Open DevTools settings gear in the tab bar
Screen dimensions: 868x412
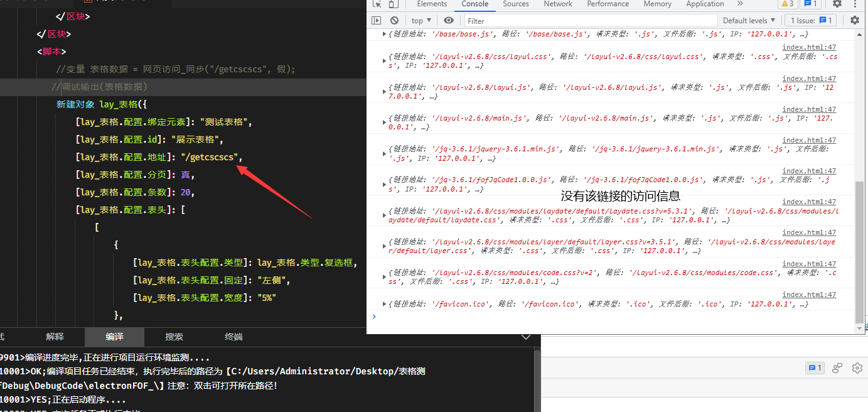(x=837, y=4)
